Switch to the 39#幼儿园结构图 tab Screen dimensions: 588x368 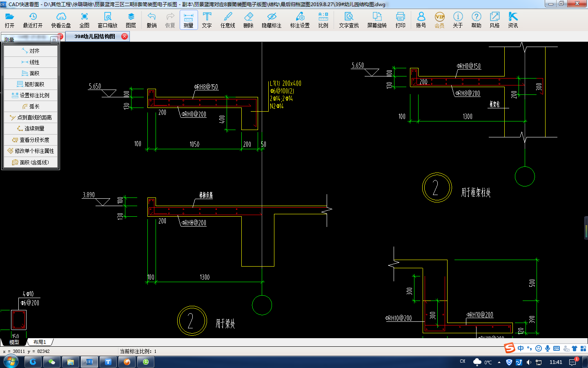pos(94,36)
